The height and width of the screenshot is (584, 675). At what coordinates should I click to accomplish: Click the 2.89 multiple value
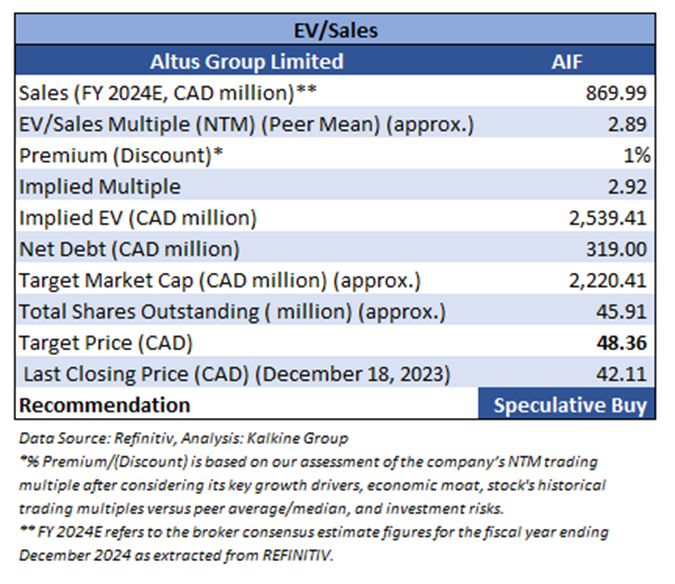pos(631,124)
